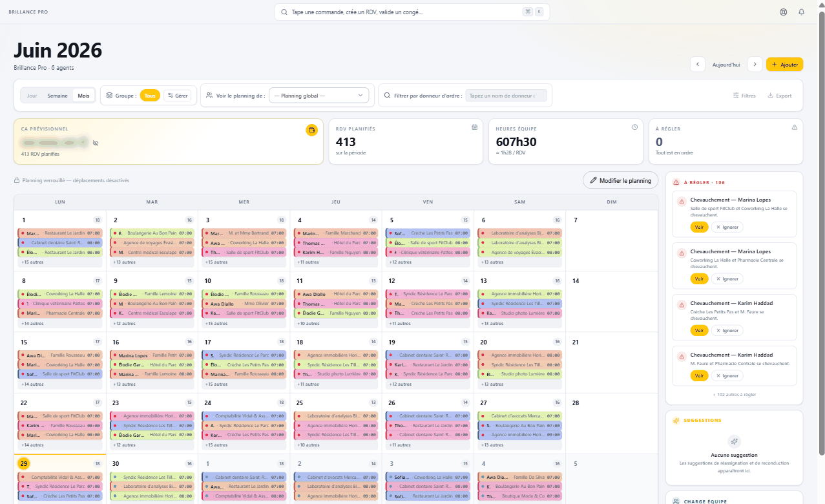Open June 3 Salle de sport FitClub appointment
The width and height of the screenshot is (825, 504).
(x=244, y=253)
